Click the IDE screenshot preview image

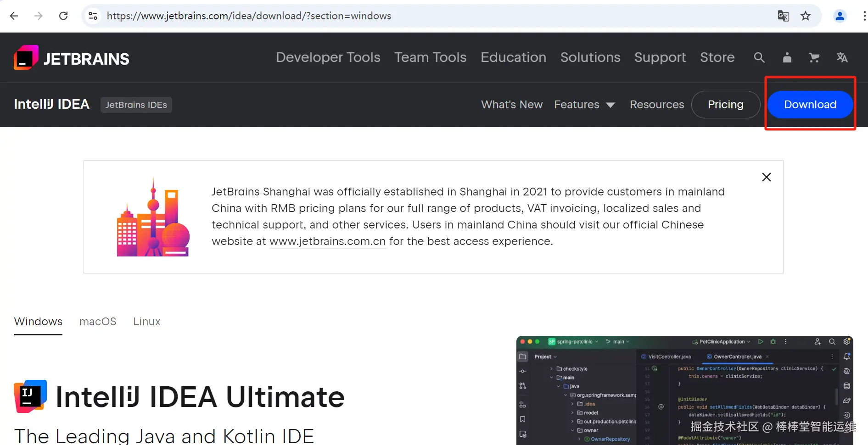pos(684,390)
